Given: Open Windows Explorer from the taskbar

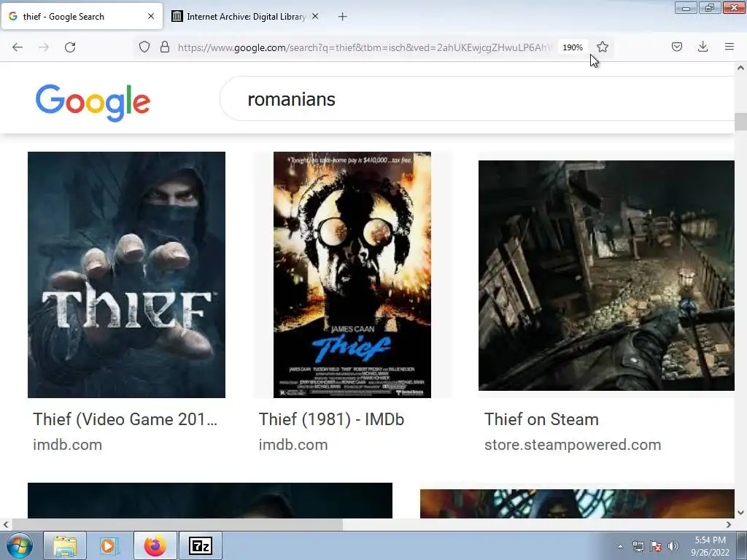Looking at the screenshot, I should pyautogui.click(x=65, y=545).
